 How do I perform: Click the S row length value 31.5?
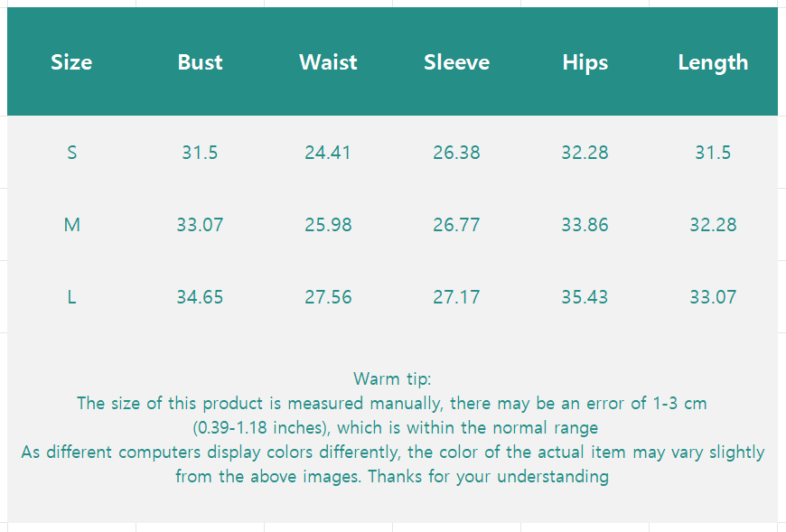713,153
